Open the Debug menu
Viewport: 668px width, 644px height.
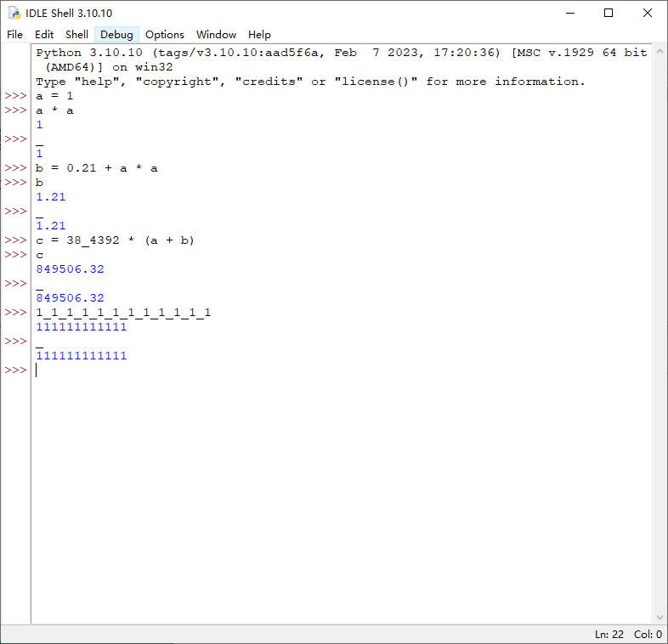(116, 35)
